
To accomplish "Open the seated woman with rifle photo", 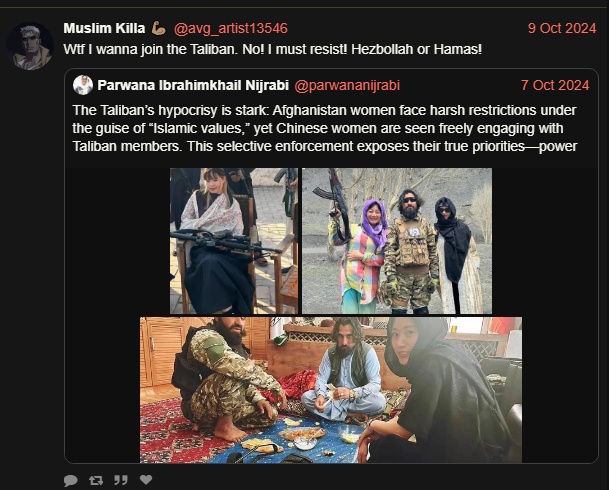I will point(234,241).
